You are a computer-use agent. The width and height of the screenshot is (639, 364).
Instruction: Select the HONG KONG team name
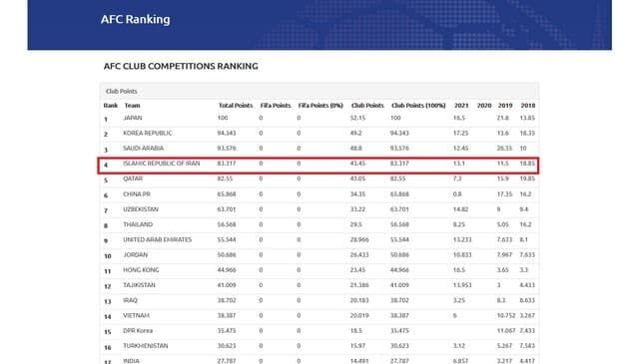click(x=141, y=270)
